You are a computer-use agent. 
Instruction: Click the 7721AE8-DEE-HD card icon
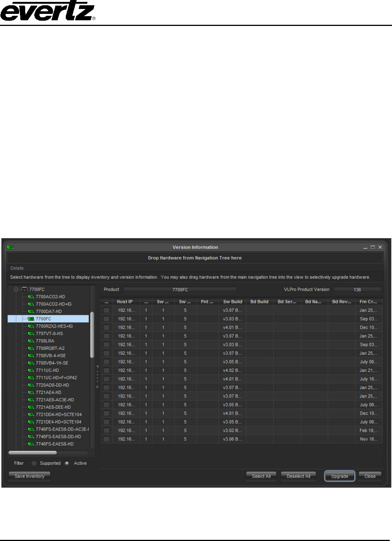(31, 407)
